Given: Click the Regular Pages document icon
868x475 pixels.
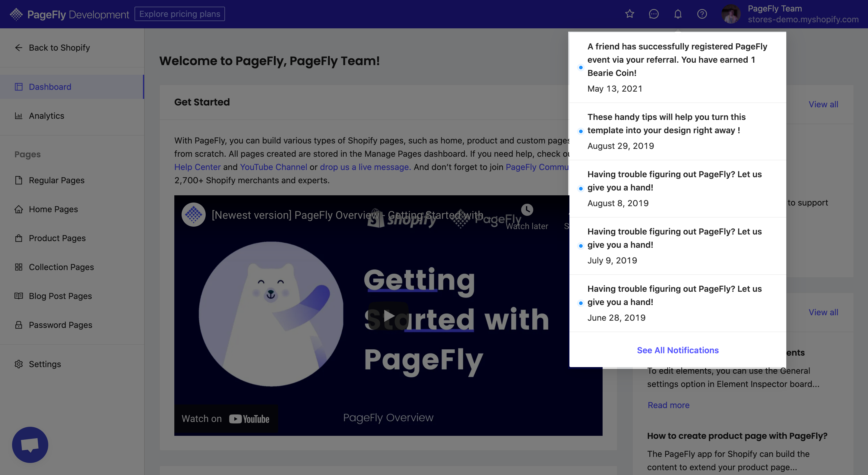Looking at the screenshot, I should [x=19, y=180].
